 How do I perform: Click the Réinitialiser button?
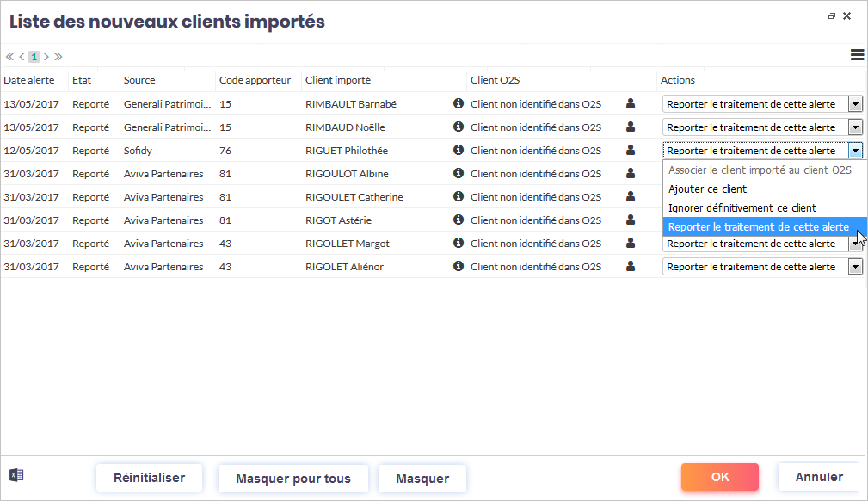coord(149,478)
